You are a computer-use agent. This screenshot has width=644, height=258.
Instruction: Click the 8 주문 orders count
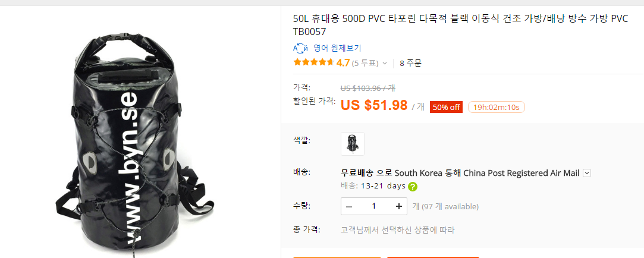point(410,62)
